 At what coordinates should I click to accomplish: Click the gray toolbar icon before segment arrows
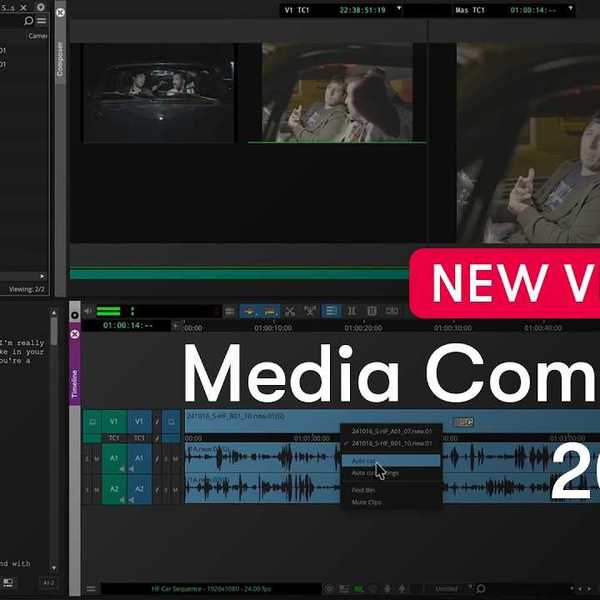pos(230,311)
